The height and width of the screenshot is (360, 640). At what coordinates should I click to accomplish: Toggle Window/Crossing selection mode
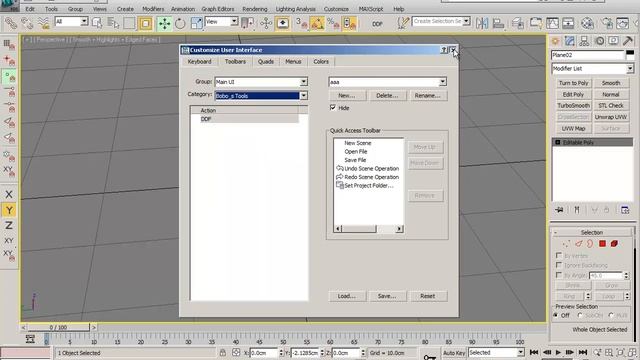[145, 23]
